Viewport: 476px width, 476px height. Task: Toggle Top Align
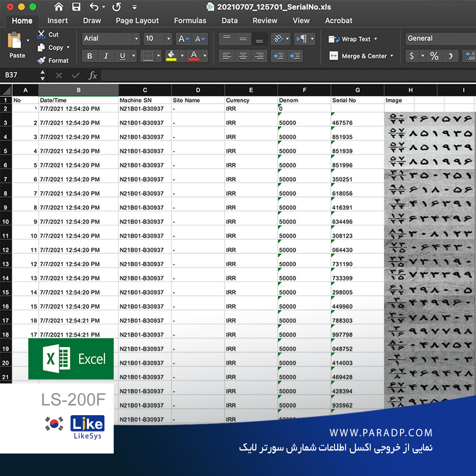click(227, 39)
